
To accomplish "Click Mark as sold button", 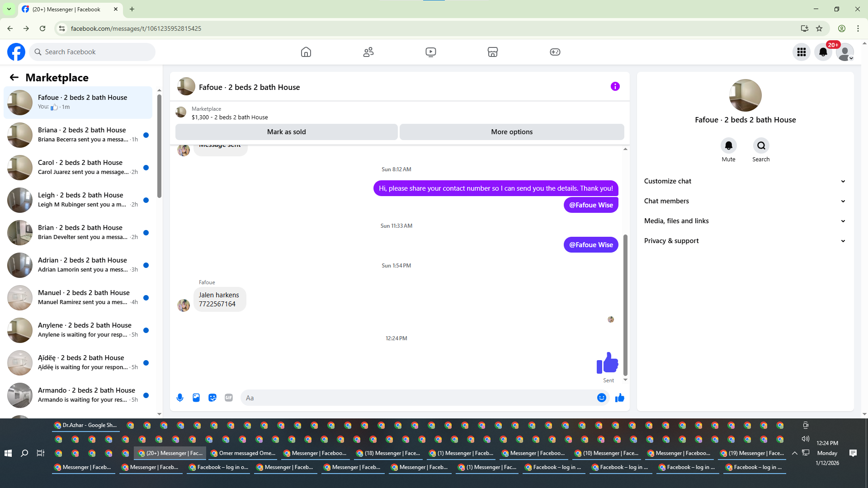I will 286,132.
